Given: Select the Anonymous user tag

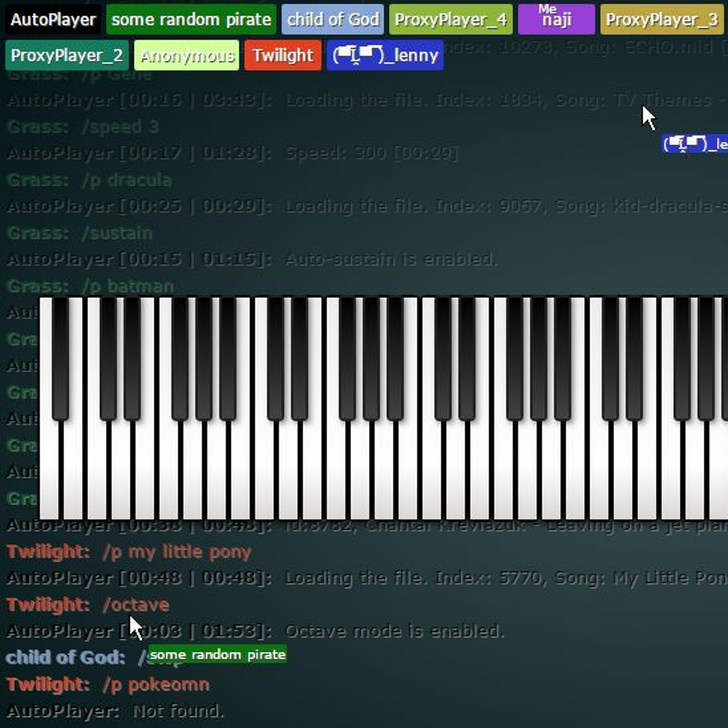Looking at the screenshot, I should click(187, 55).
